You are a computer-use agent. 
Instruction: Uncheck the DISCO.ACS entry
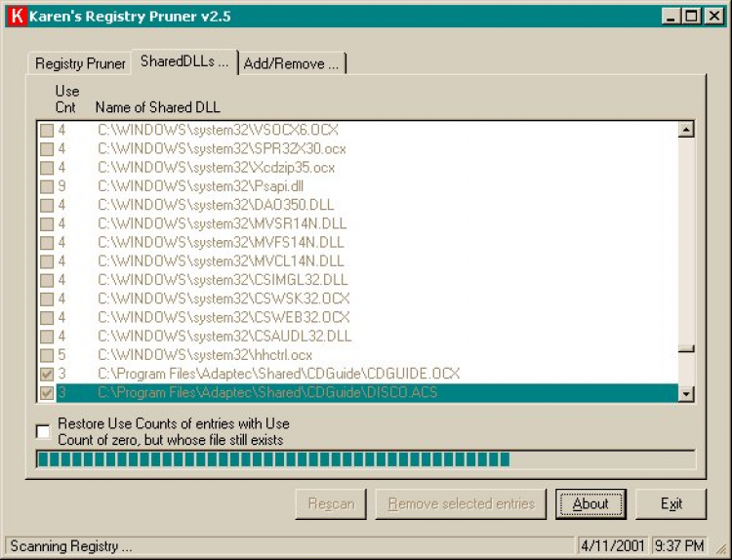point(47,393)
